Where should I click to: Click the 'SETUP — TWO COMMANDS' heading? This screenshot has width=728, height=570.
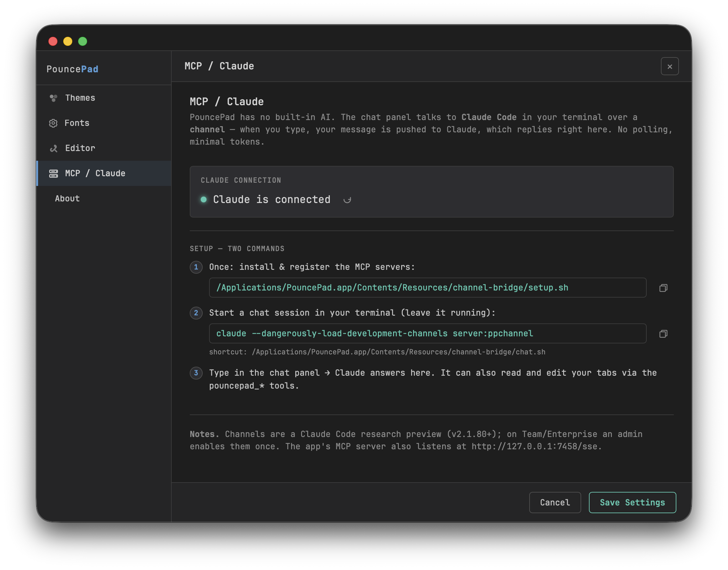coord(237,249)
